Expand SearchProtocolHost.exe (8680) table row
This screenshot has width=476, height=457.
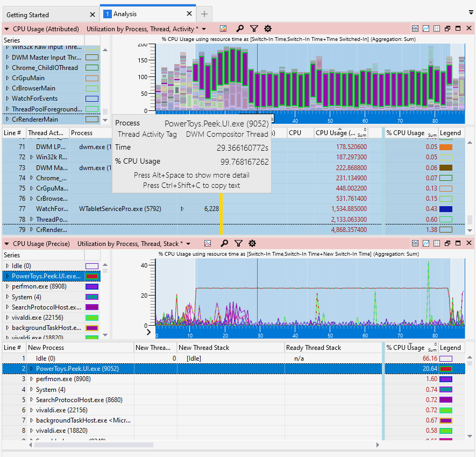pos(32,400)
